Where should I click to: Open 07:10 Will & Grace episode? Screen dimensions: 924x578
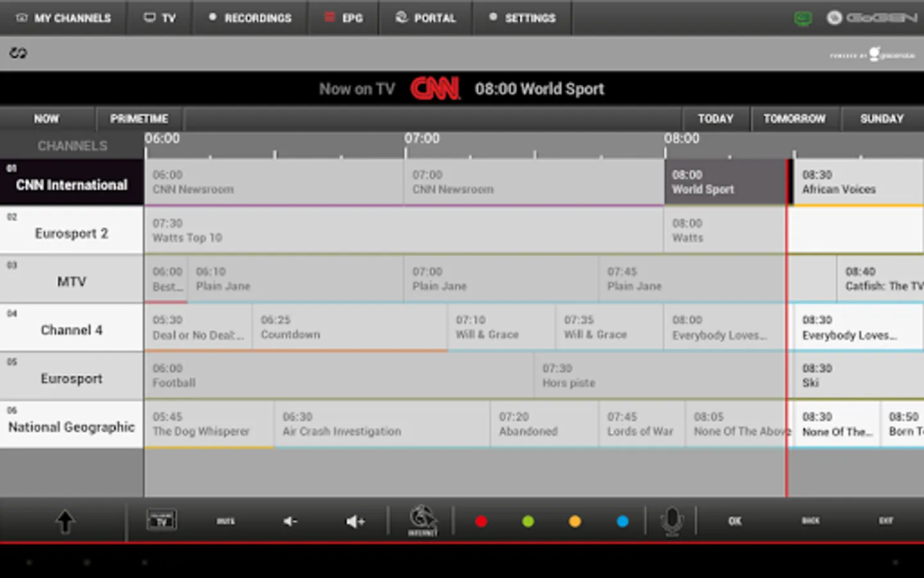coord(501,328)
